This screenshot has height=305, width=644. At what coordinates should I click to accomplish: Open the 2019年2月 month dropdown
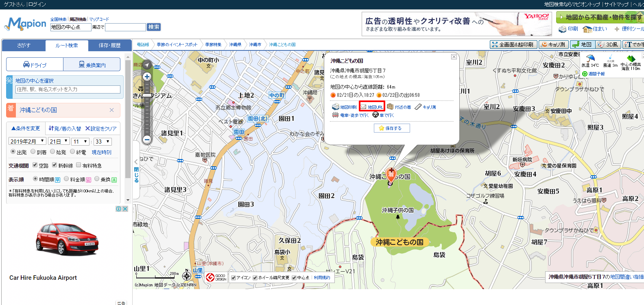27,142
